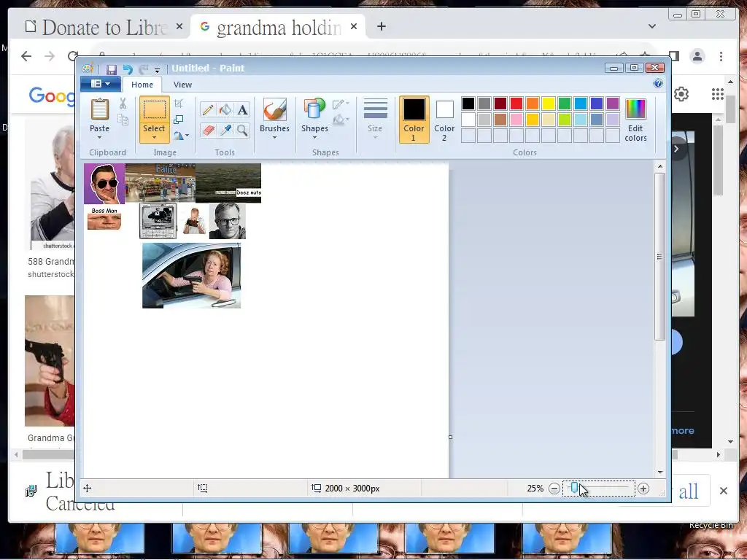This screenshot has width=747, height=560.
Task: Pick the green color swatch
Action: tap(565, 104)
